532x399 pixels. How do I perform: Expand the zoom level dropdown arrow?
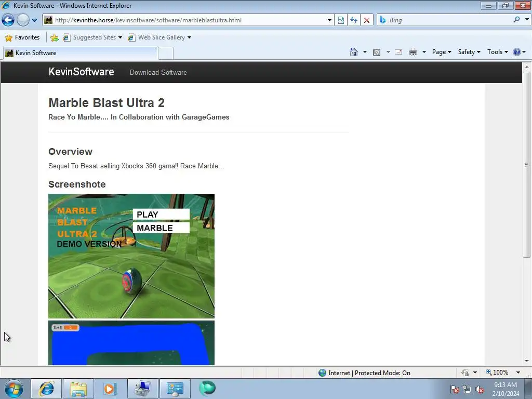[518, 373]
